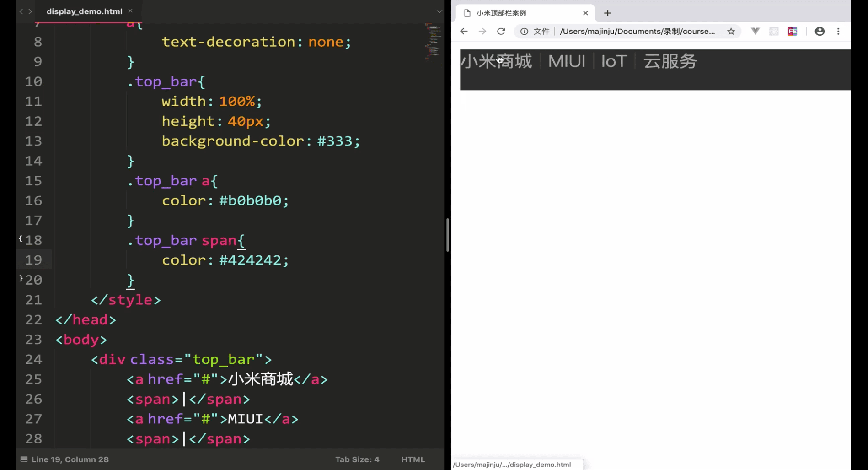Image resolution: width=868 pixels, height=470 pixels.
Task: Bookmark this page with the star
Action: point(731,31)
